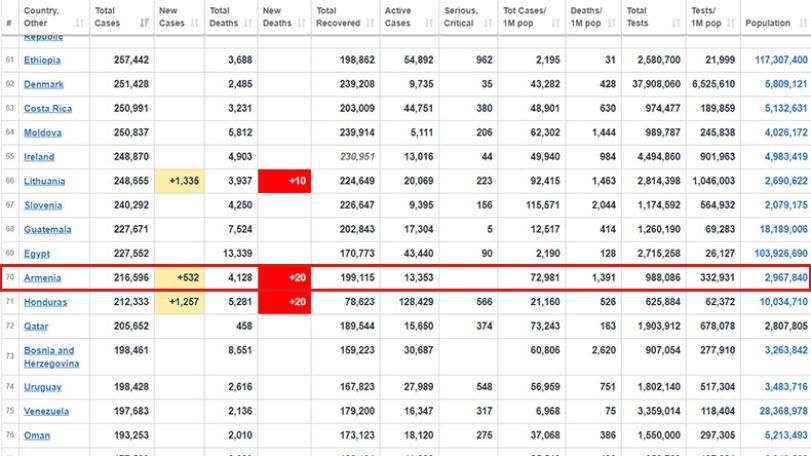Select Ethiopia total cases 257,442

coord(131,60)
